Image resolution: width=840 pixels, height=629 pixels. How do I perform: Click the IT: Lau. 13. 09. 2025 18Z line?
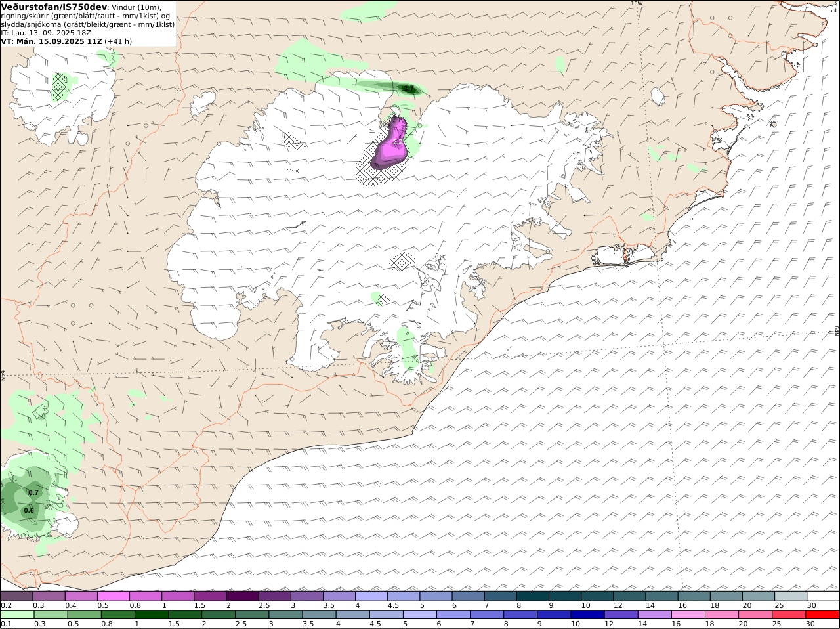point(46,33)
